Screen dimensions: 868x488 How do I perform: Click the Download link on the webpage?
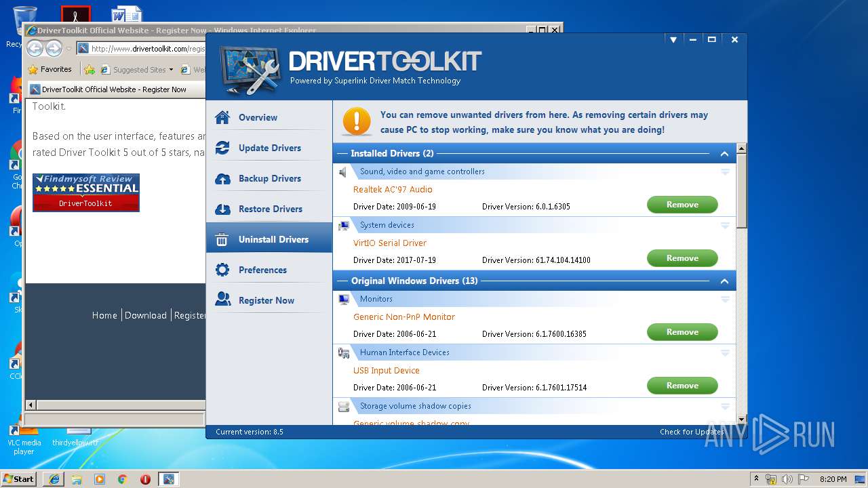point(146,315)
